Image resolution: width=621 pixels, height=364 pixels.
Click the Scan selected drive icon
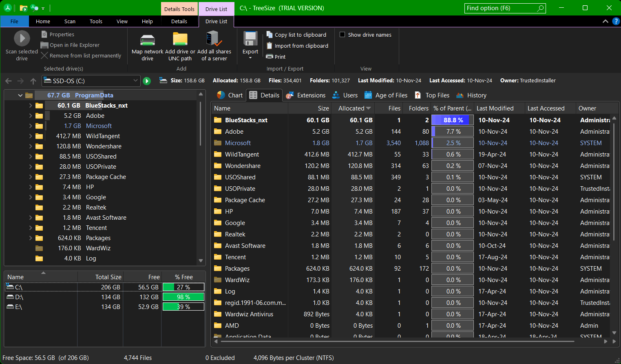[22, 39]
